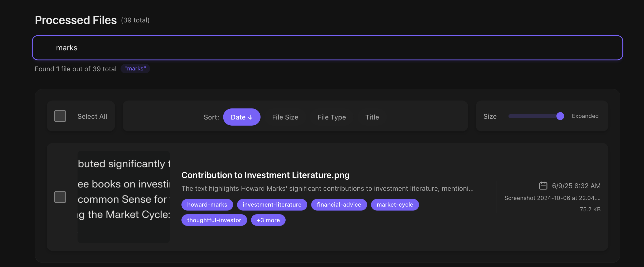Toggle Date sorting to reverse order
The image size is (644, 267).
(242, 117)
